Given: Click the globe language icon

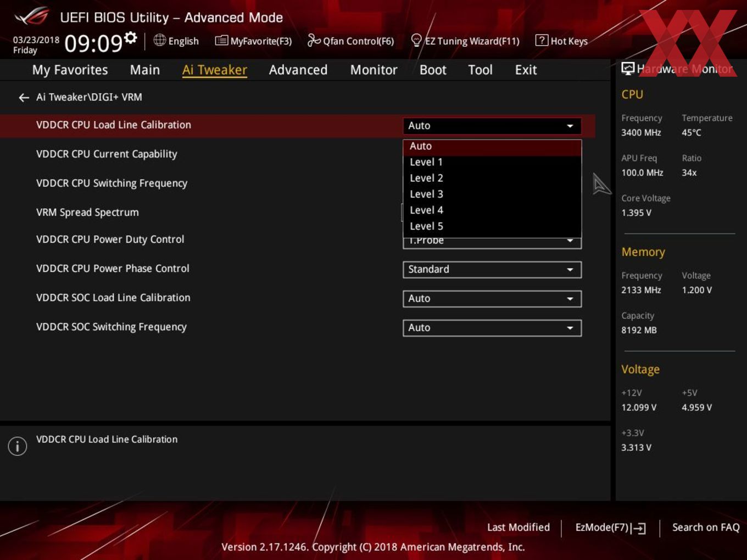Looking at the screenshot, I should [x=159, y=40].
